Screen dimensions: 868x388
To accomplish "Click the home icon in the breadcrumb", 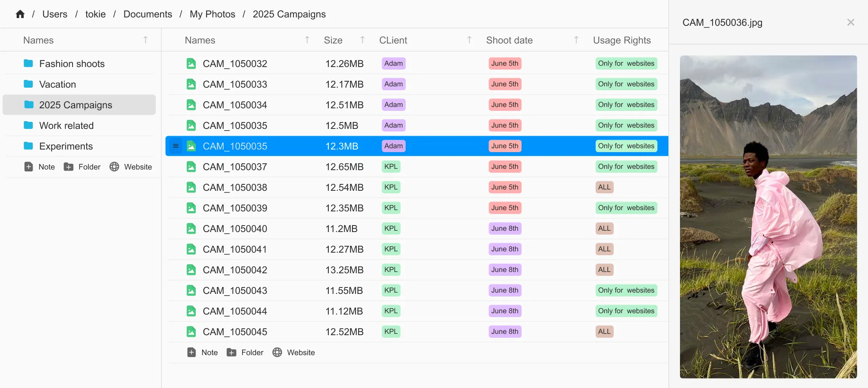I will point(20,14).
